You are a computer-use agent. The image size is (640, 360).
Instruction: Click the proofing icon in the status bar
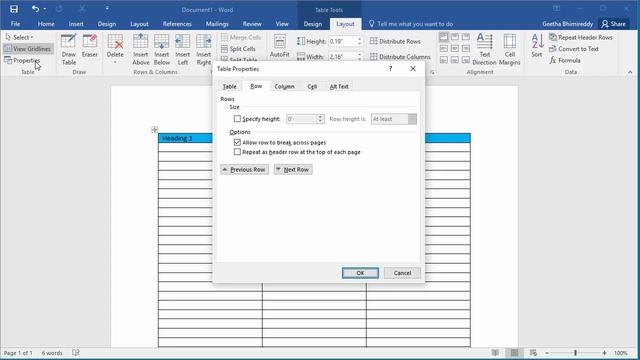click(x=76, y=353)
